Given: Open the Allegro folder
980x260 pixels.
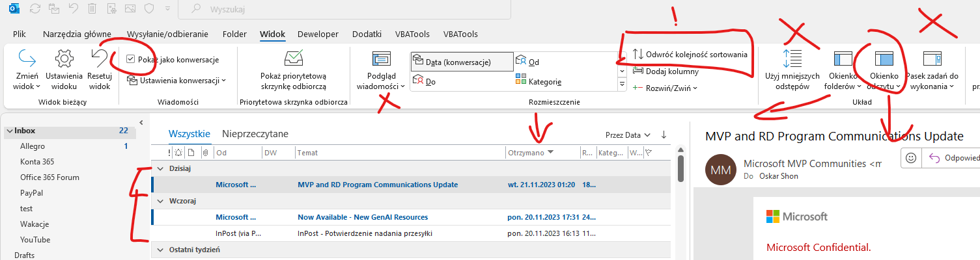Looking at the screenshot, I should 33,146.
